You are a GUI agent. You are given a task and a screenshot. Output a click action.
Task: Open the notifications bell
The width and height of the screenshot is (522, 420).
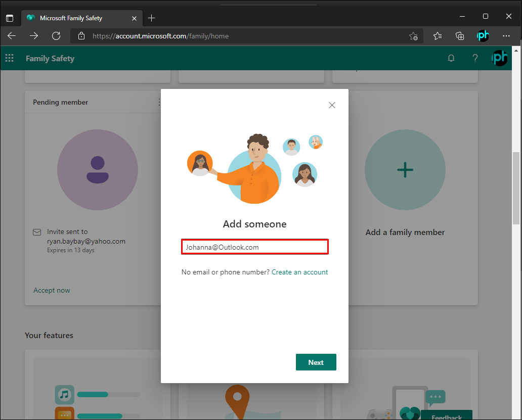(x=451, y=58)
